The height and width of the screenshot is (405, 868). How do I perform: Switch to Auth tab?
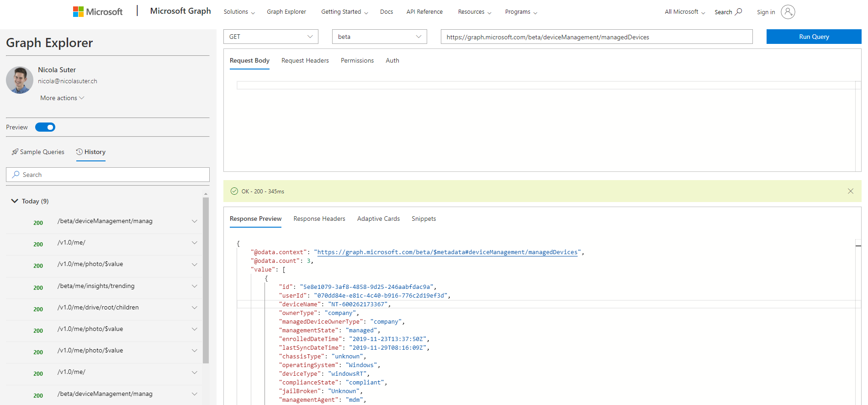[392, 60]
